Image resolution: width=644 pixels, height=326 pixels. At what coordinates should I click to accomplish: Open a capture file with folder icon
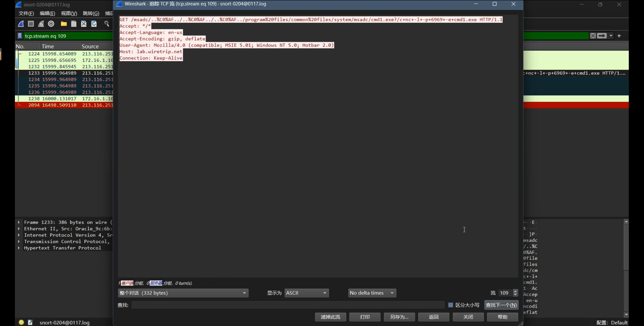pyautogui.click(x=64, y=24)
